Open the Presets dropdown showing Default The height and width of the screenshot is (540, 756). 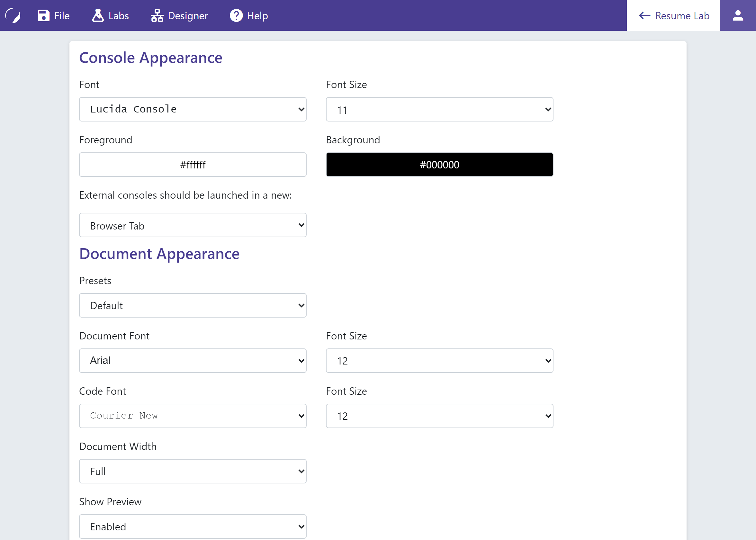coord(193,305)
